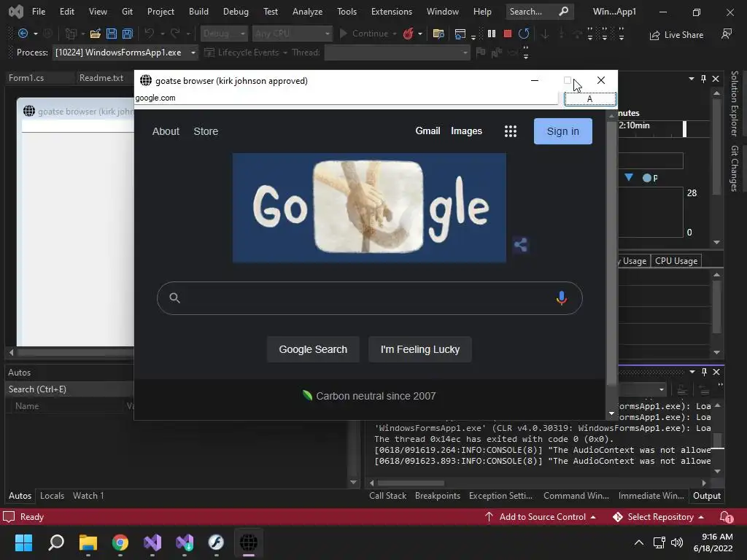Screen dimensions: 747x560
Task: Click the Google Sign in button
Action: 562,131
